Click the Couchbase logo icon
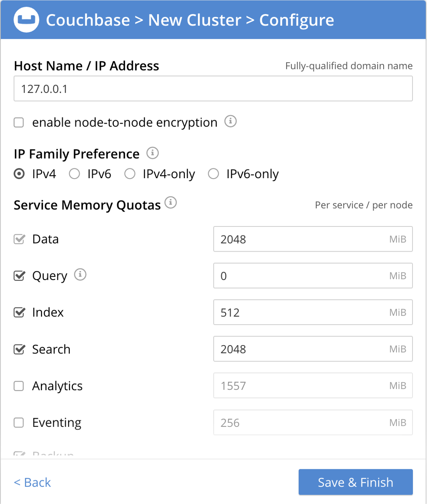429x504 pixels. 26,19
